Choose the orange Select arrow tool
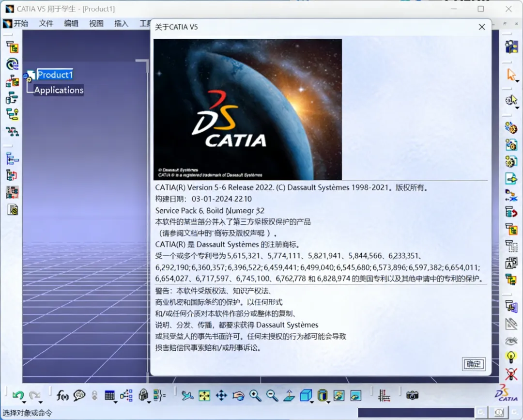The image size is (523, 420). coord(511,74)
